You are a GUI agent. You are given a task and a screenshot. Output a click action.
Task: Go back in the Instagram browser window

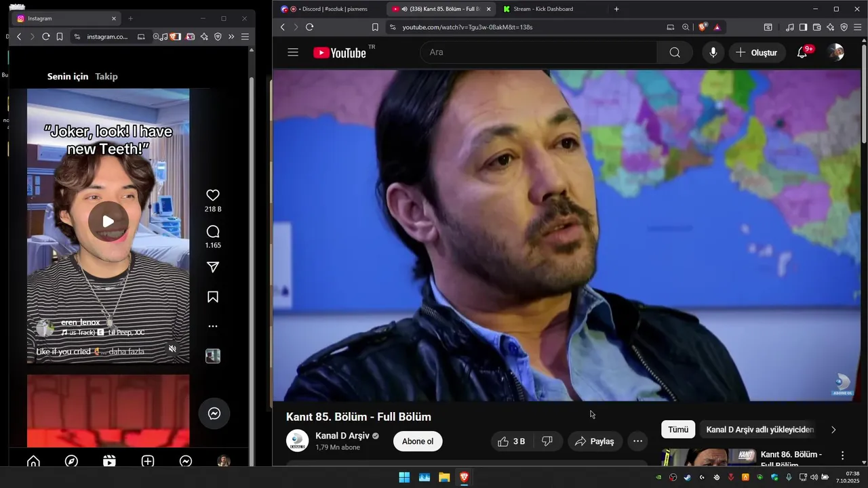pyautogui.click(x=18, y=37)
